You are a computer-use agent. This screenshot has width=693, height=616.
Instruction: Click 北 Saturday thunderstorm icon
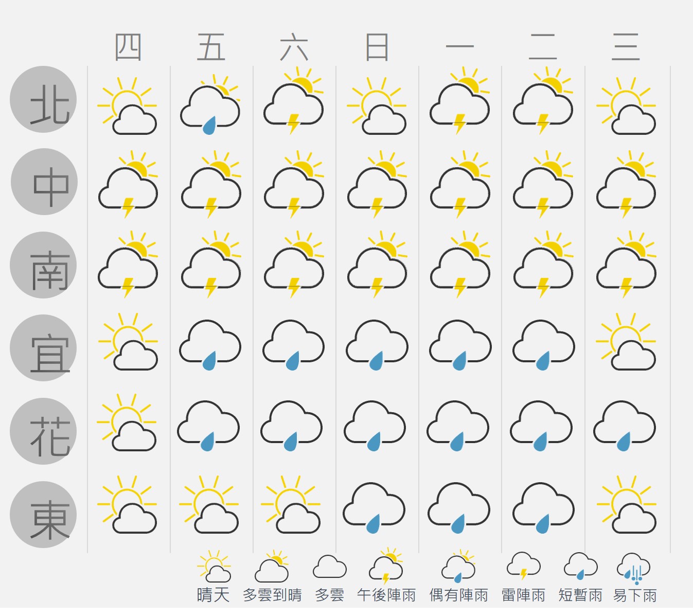coord(294,101)
